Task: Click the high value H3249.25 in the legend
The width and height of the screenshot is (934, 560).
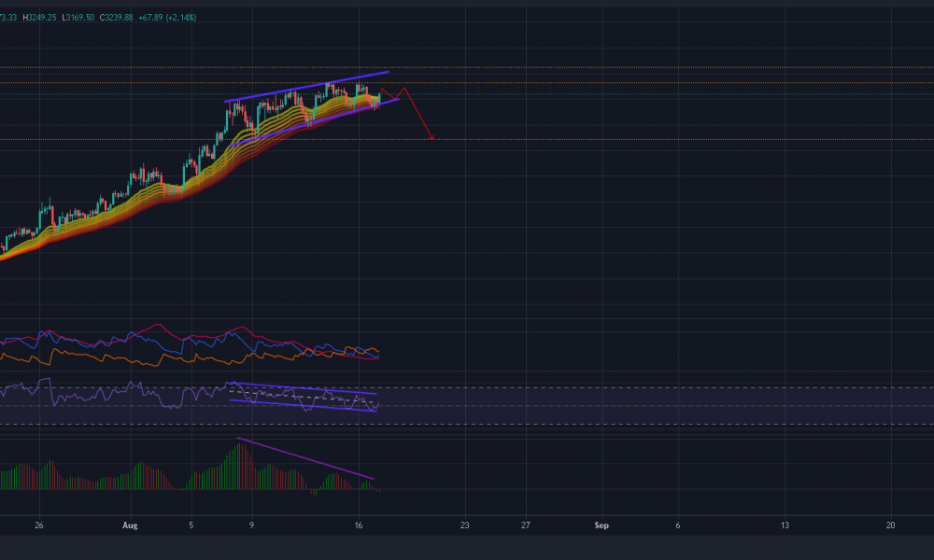Action: 39,17
